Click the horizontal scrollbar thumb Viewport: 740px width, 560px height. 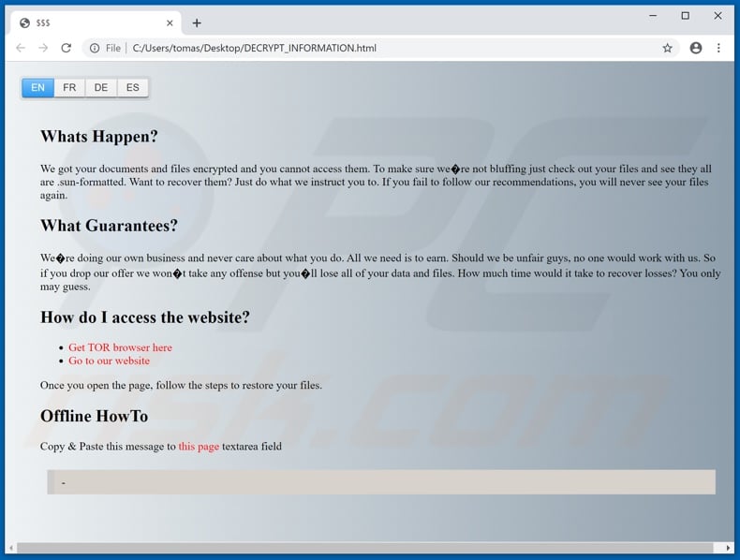(364, 548)
